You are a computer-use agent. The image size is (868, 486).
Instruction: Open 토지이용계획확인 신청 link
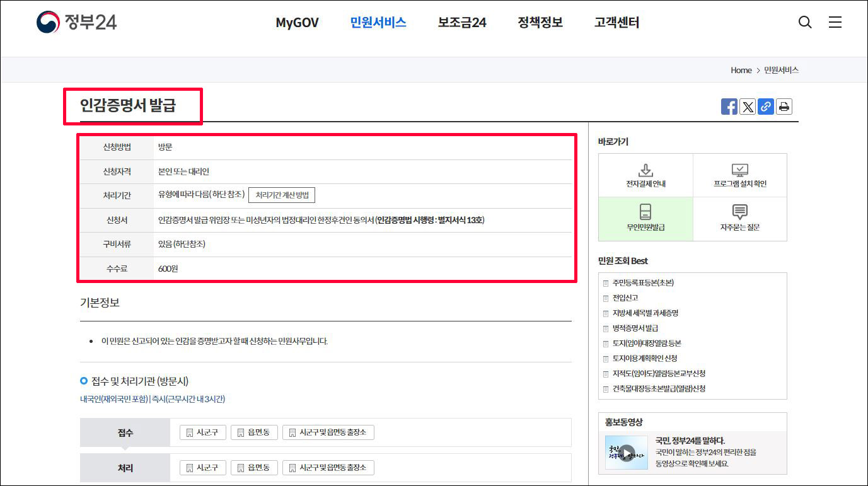(645, 358)
